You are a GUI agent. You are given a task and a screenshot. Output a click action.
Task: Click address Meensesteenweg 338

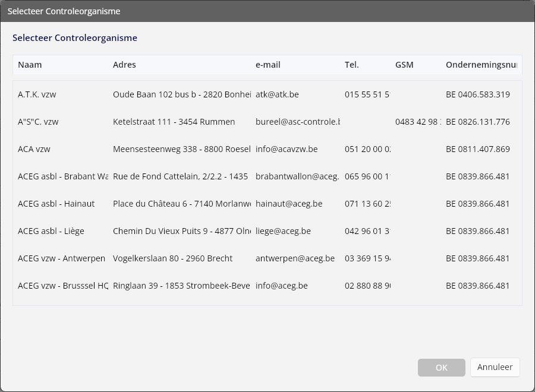pos(182,149)
